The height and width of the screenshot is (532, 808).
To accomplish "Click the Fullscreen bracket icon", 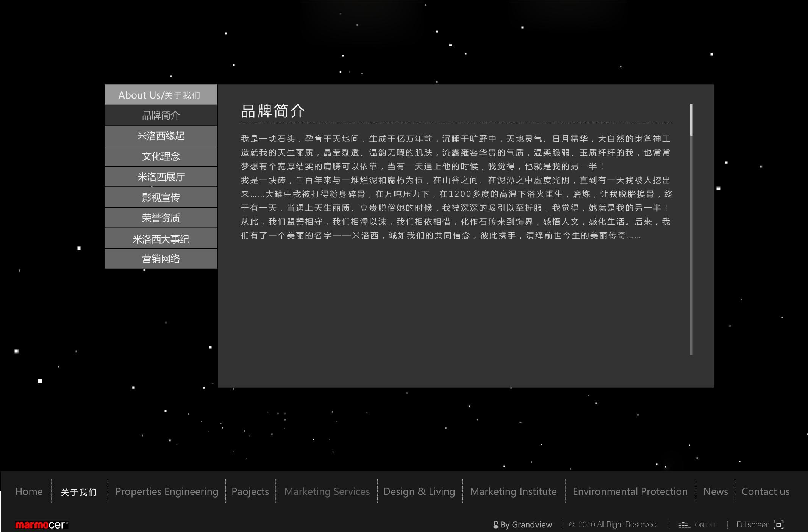I will pyautogui.click(x=778, y=525).
